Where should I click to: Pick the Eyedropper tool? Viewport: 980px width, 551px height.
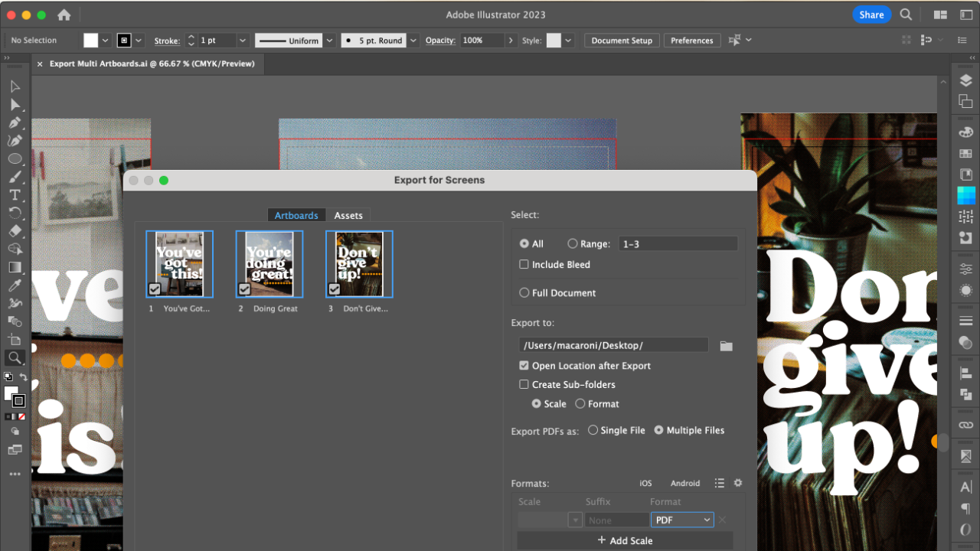[15, 285]
